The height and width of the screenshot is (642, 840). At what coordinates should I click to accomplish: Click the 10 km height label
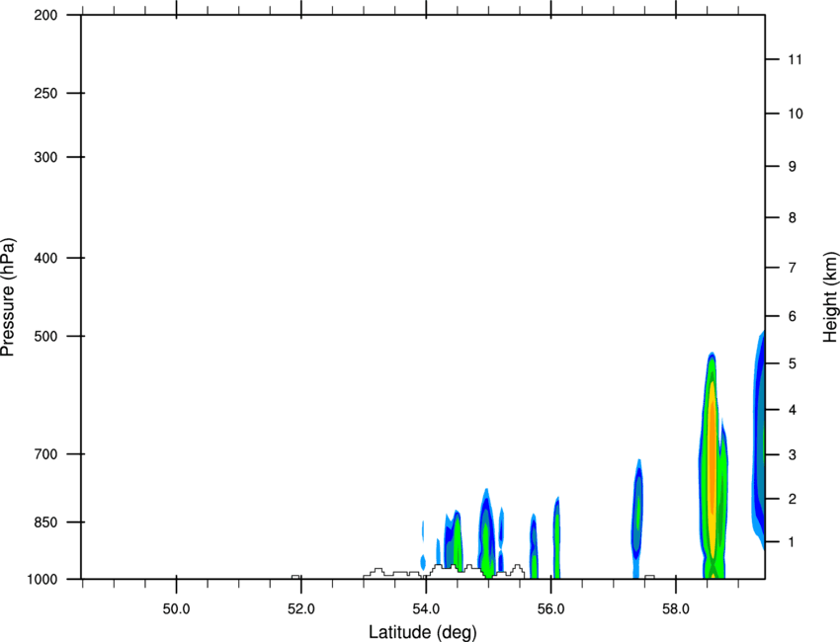coord(795,114)
